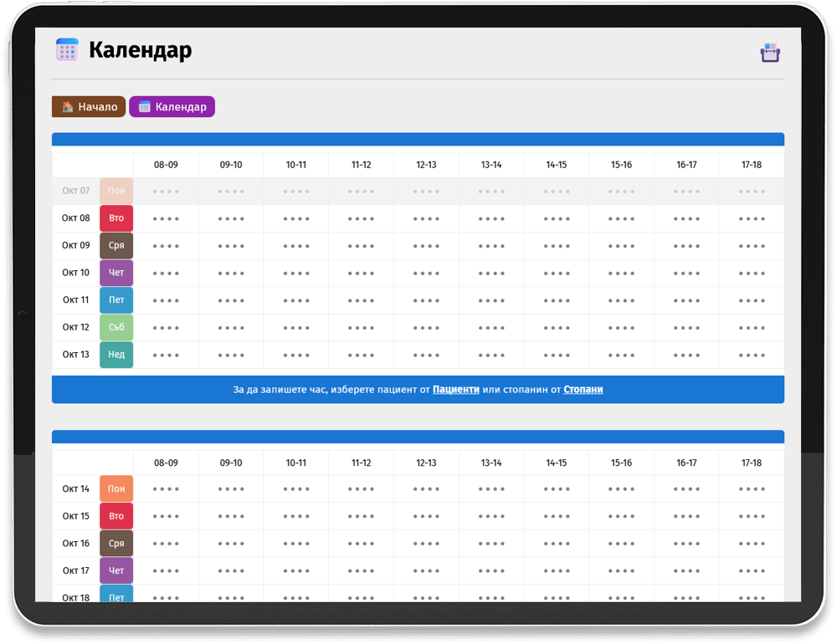Select the 13-14 slot on Окт 09

(x=491, y=246)
